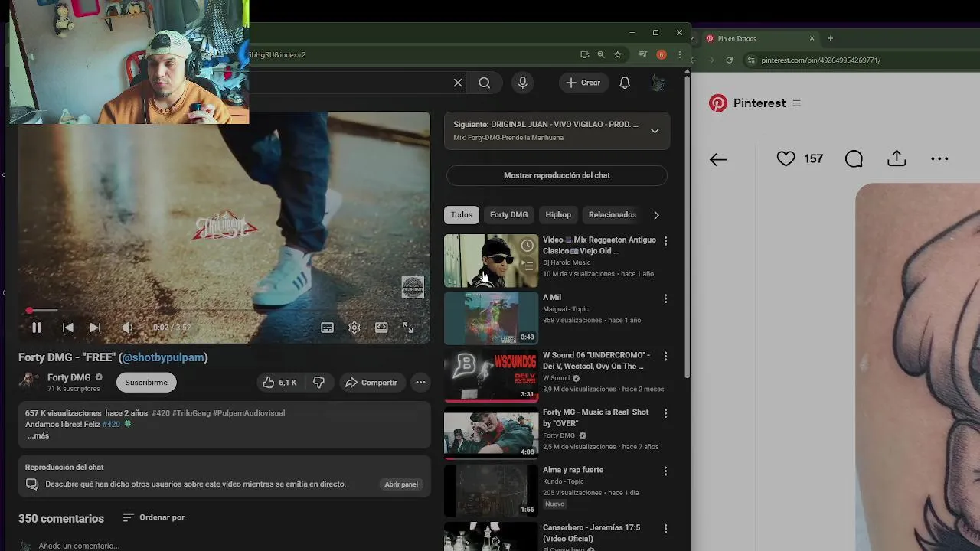Select the Hiphop filter chip

[x=558, y=215]
